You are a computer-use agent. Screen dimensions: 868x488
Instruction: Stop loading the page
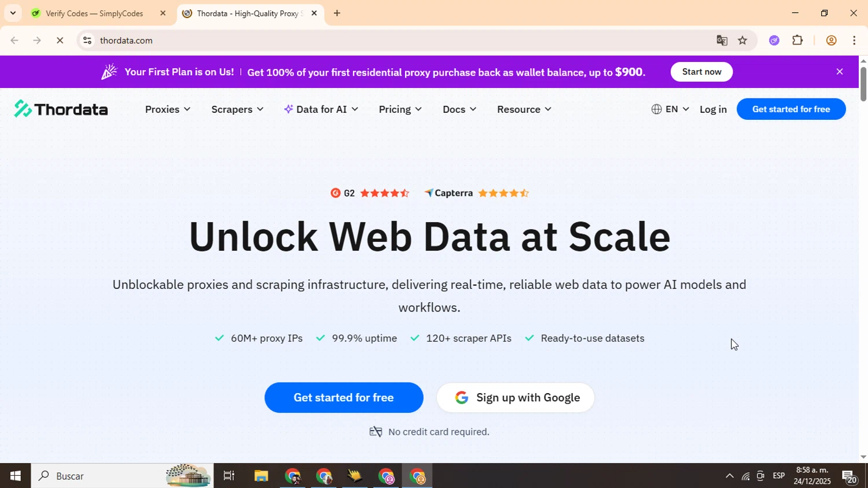[60, 41]
